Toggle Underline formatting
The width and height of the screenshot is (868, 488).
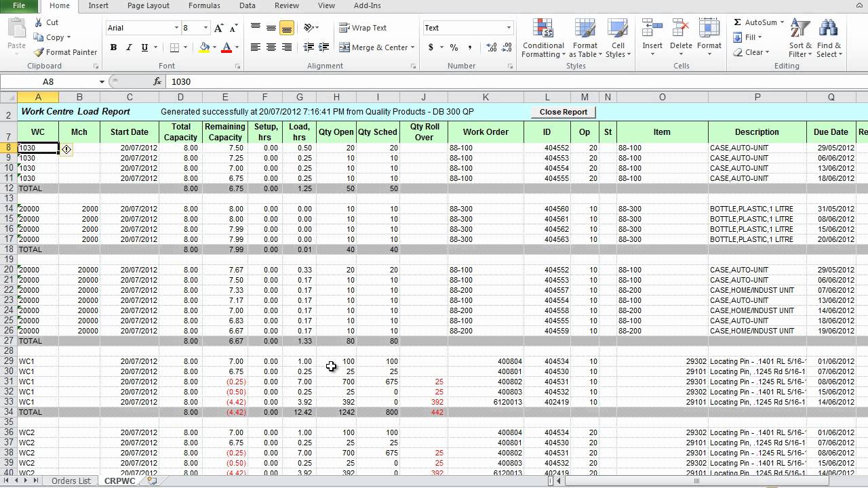(x=144, y=47)
